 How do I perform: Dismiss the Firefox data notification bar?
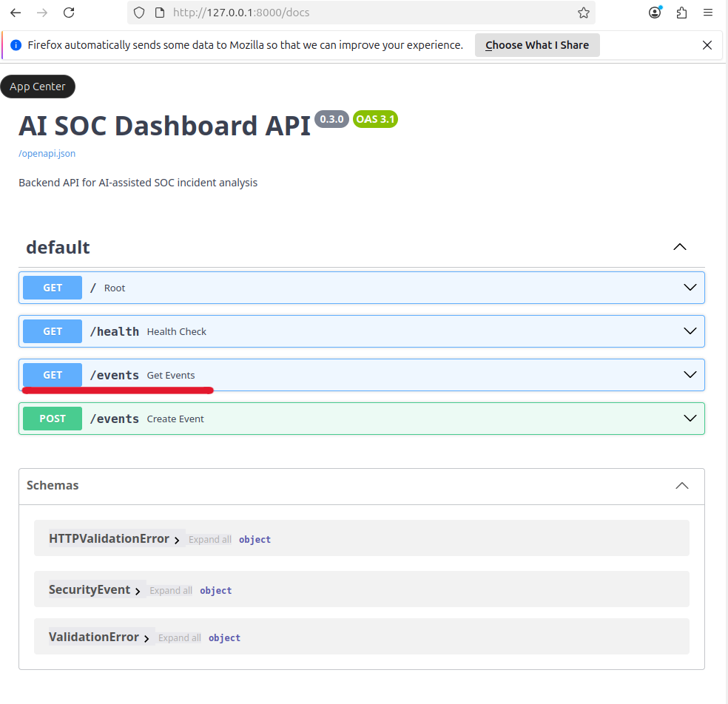click(x=707, y=45)
